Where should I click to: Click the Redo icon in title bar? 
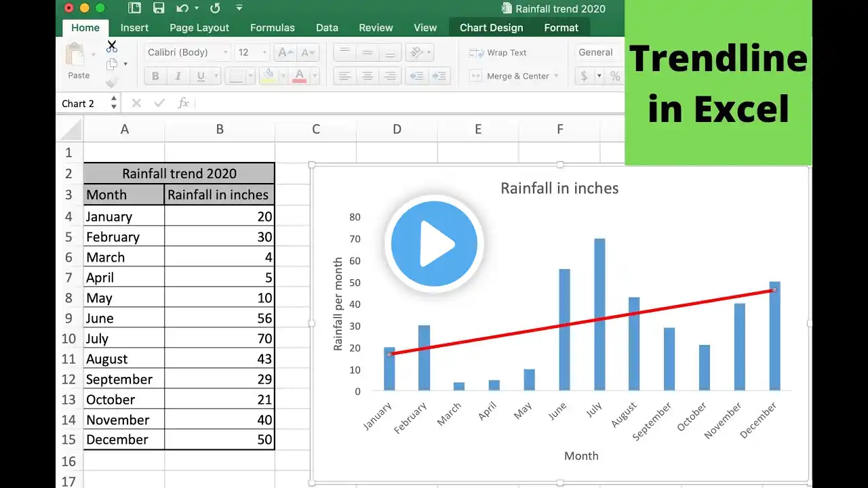pos(216,9)
